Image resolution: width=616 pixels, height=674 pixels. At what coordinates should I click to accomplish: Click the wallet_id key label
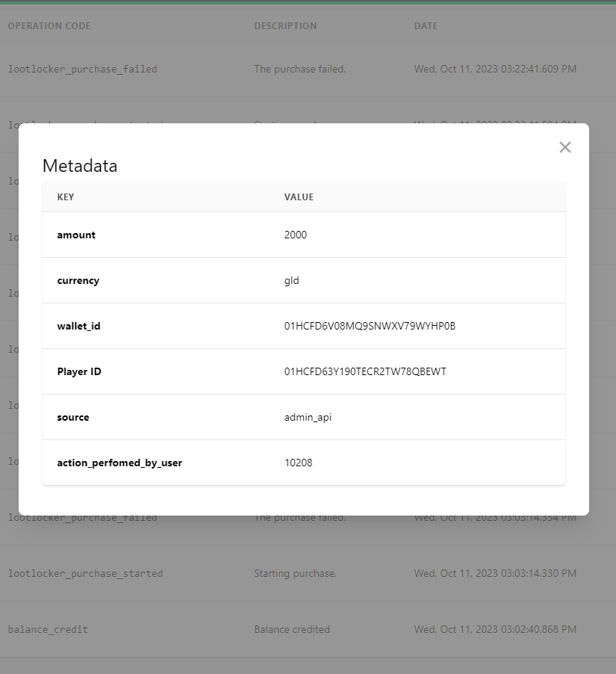tap(78, 326)
